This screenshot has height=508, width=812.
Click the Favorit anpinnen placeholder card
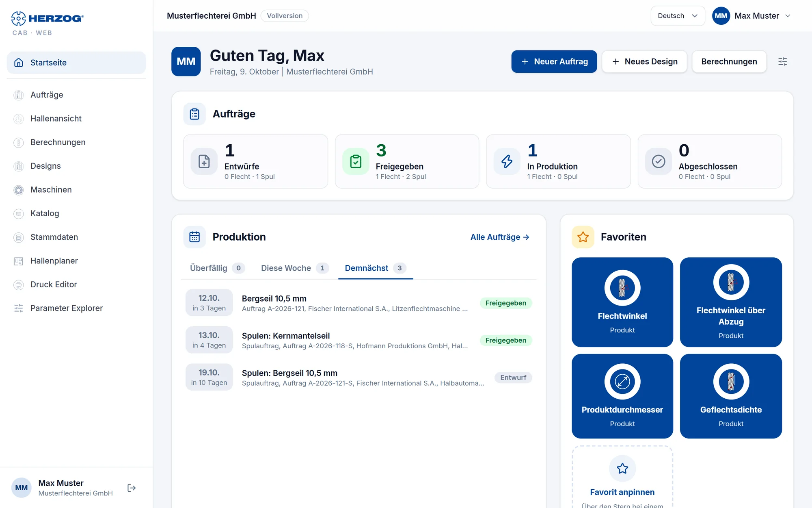622,477
